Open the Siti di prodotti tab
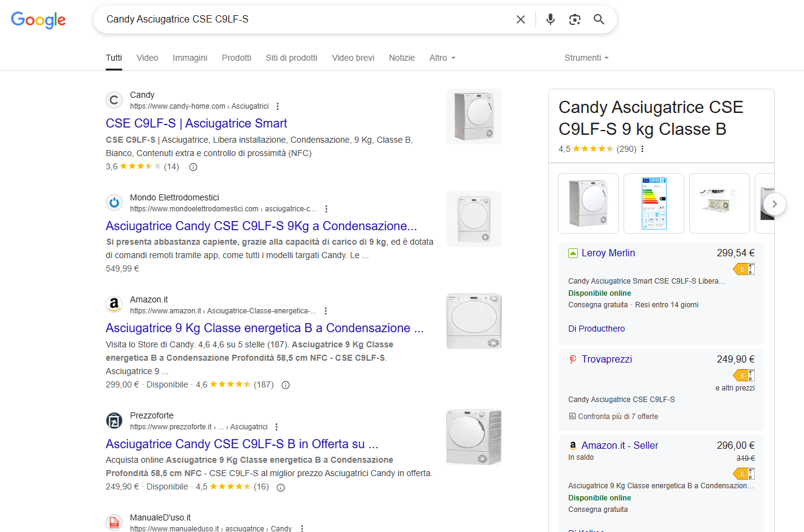 [291, 58]
